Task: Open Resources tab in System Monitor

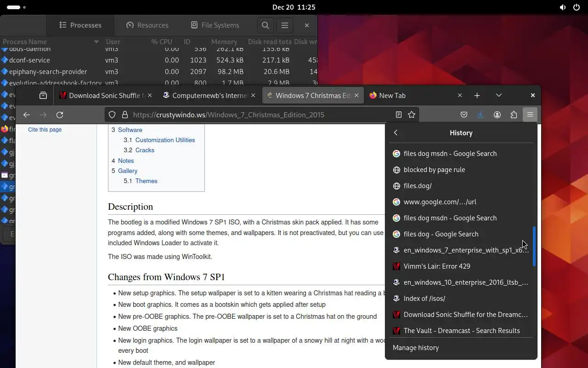Action: coord(147,25)
